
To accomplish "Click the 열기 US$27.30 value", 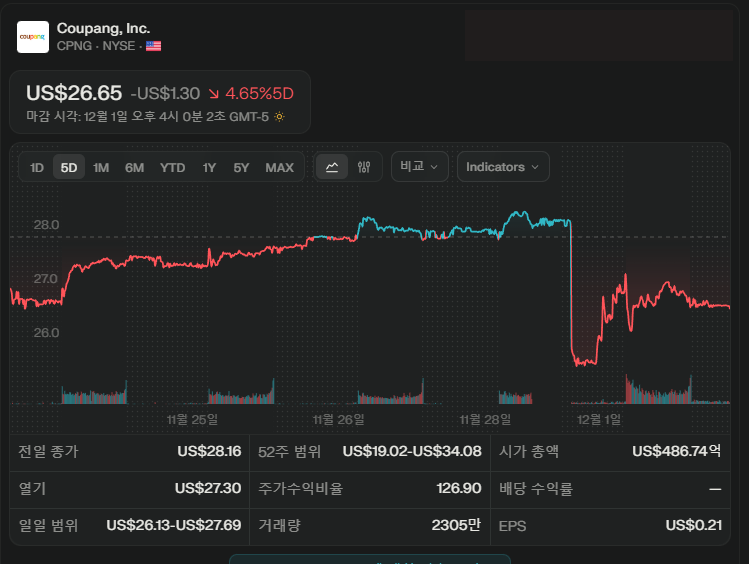I will pos(208,488).
